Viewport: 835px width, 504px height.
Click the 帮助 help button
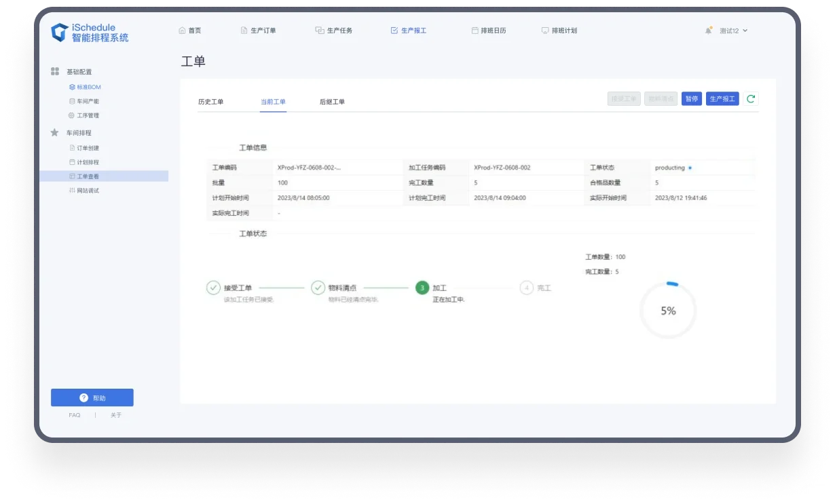coord(92,398)
